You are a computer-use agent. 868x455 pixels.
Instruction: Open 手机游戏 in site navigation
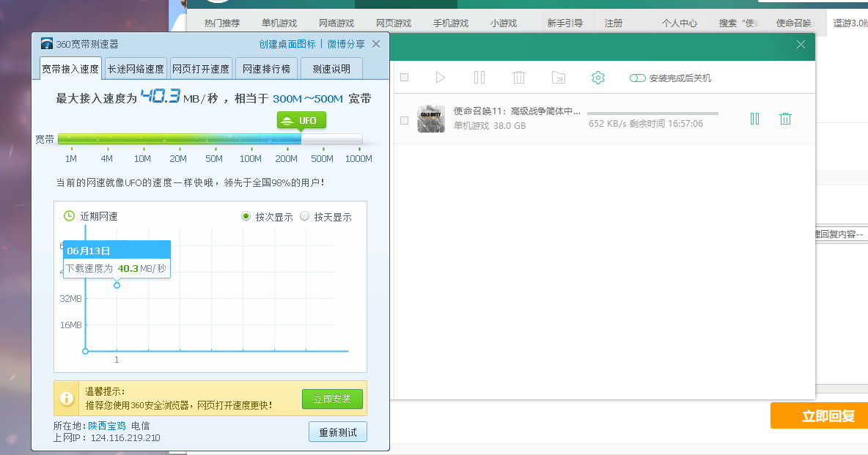(451, 23)
